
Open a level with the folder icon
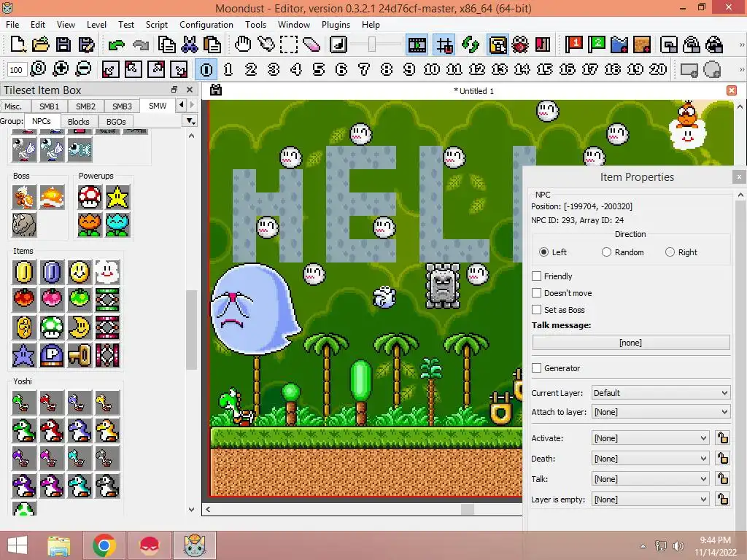click(41, 44)
